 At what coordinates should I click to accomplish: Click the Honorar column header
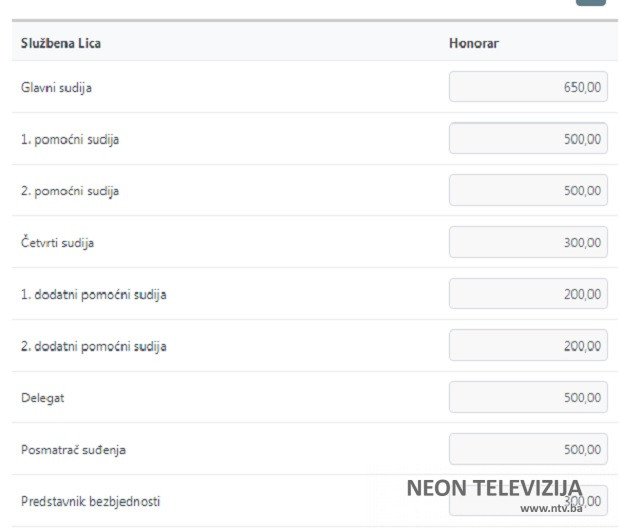pos(474,44)
